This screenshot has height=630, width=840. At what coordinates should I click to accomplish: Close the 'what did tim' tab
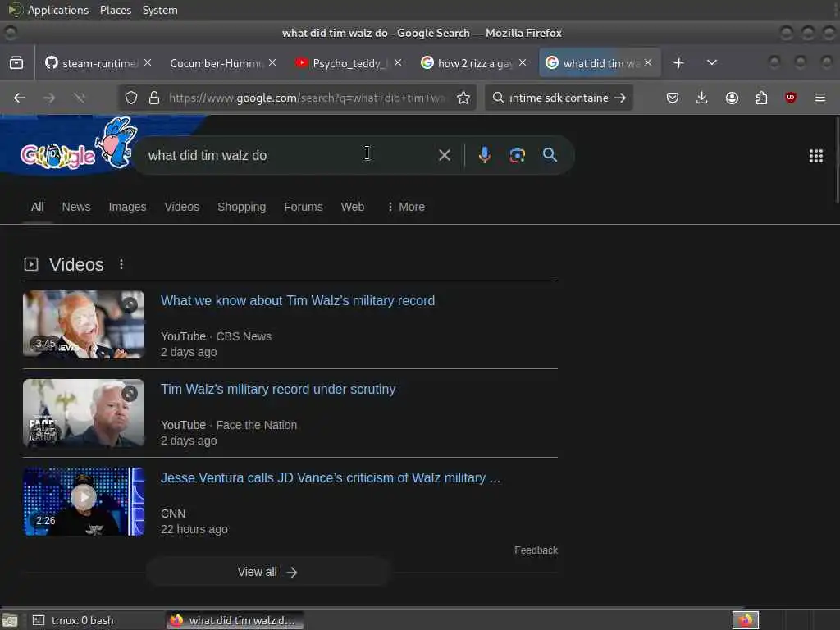[648, 62]
